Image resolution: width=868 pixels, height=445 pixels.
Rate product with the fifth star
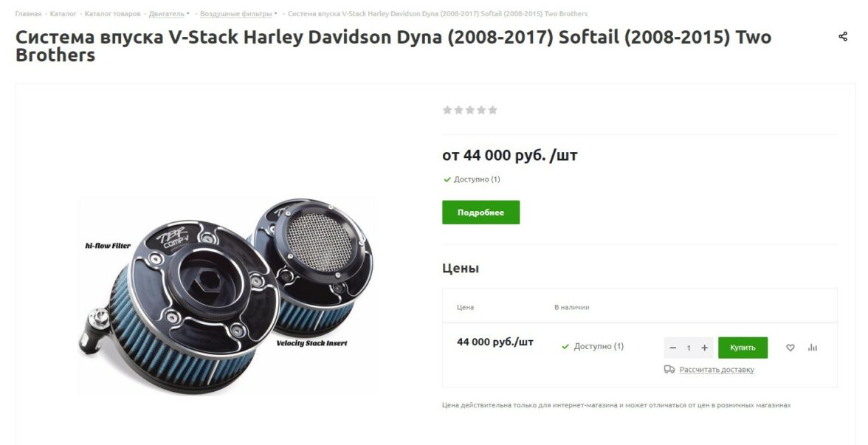tap(493, 110)
